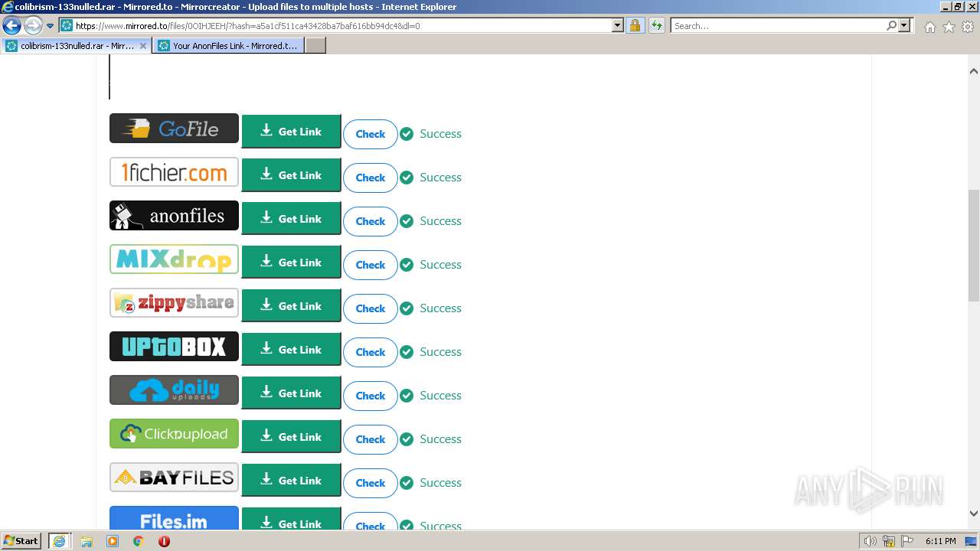Check the UptoBox mirror status

coord(371,352)
